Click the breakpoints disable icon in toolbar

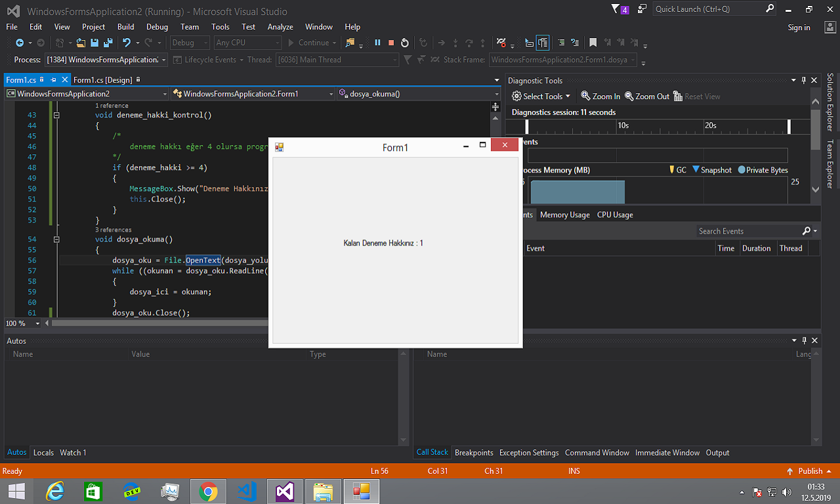point(502,43)
